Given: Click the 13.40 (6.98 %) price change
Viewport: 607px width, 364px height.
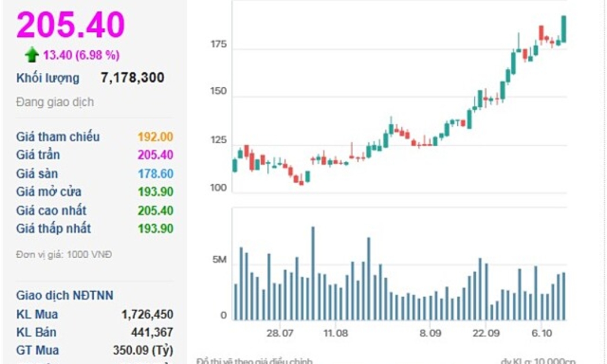Looking at the screenshot, I should click(81, 55).
